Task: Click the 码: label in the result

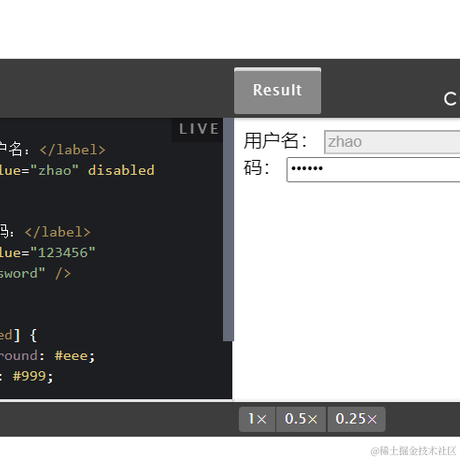Action: pyautogui.click(x=256, y=167)
